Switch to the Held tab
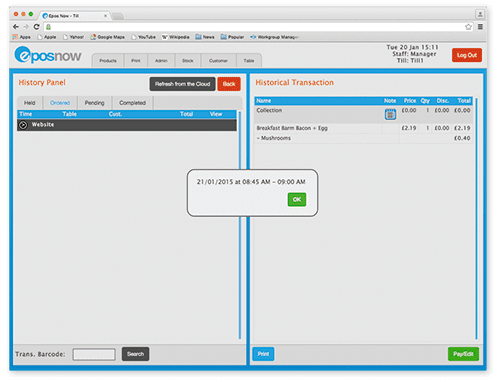This screenshot has width=500, height=382. tap(30, 103)
